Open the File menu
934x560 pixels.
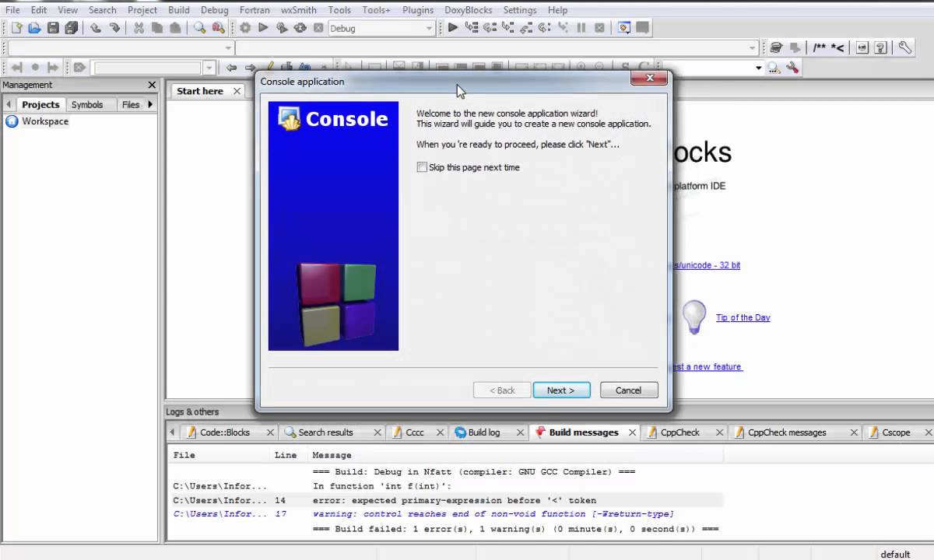click(12, 10)
